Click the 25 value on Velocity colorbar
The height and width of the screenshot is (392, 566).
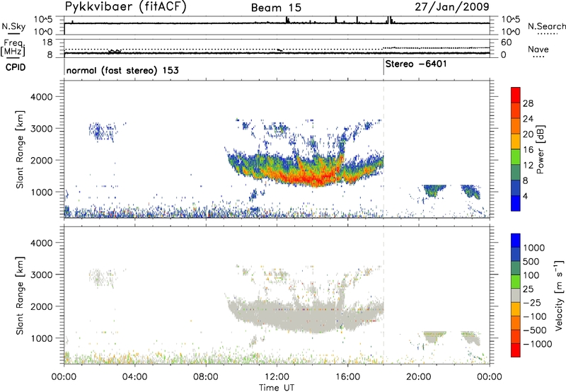click(x=529, y=289)
